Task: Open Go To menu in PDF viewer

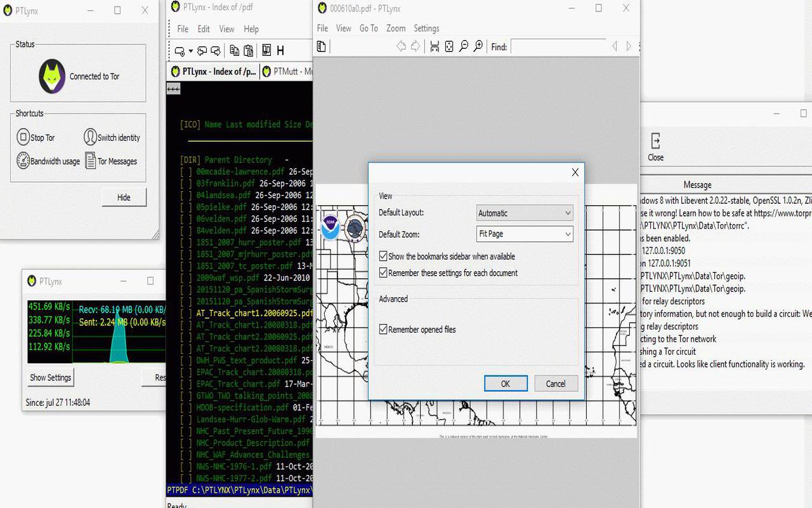Action: pos(369,29)
